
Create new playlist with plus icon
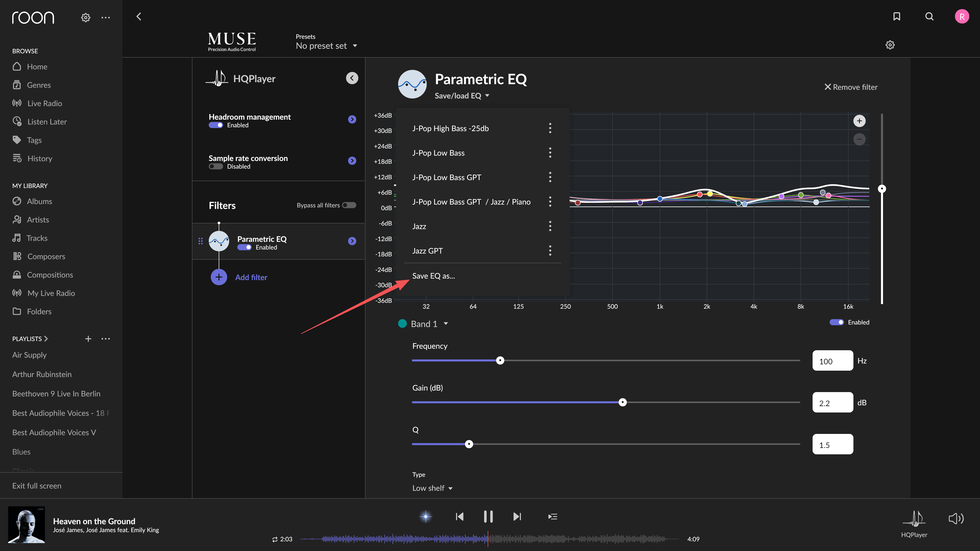[88, 339]
